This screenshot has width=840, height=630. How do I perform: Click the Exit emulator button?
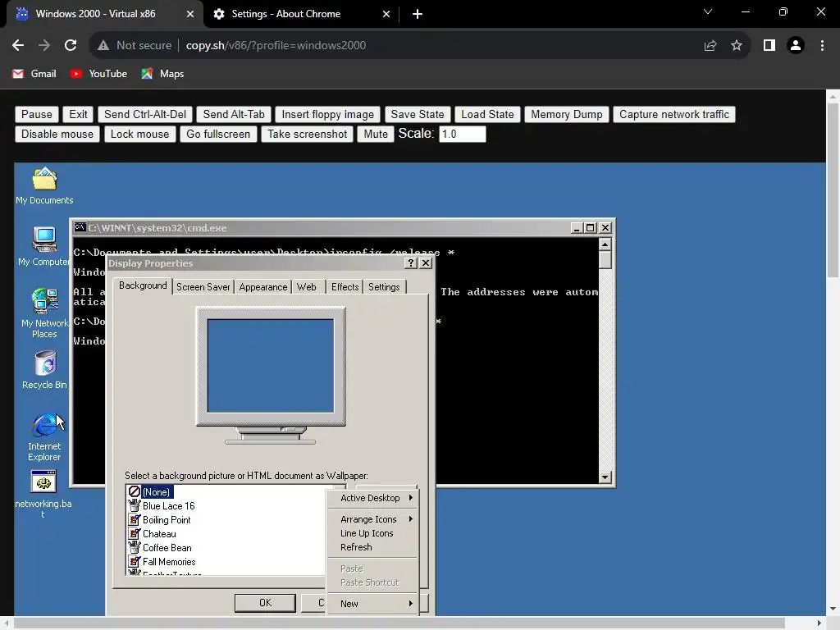(x=78, y=114)
